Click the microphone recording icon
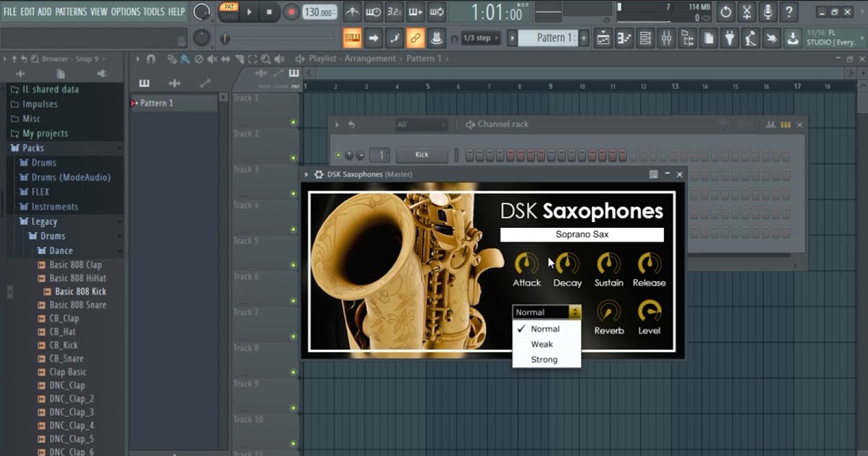The width and height of the screenshot is (868, 456). pyautogui.click(x=767, y=12)
